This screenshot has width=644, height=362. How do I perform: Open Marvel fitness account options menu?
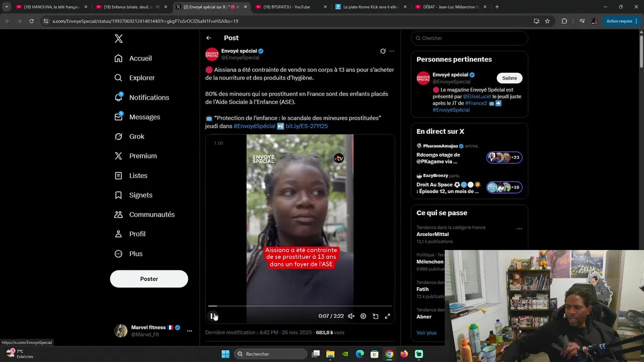pos(190,331)
